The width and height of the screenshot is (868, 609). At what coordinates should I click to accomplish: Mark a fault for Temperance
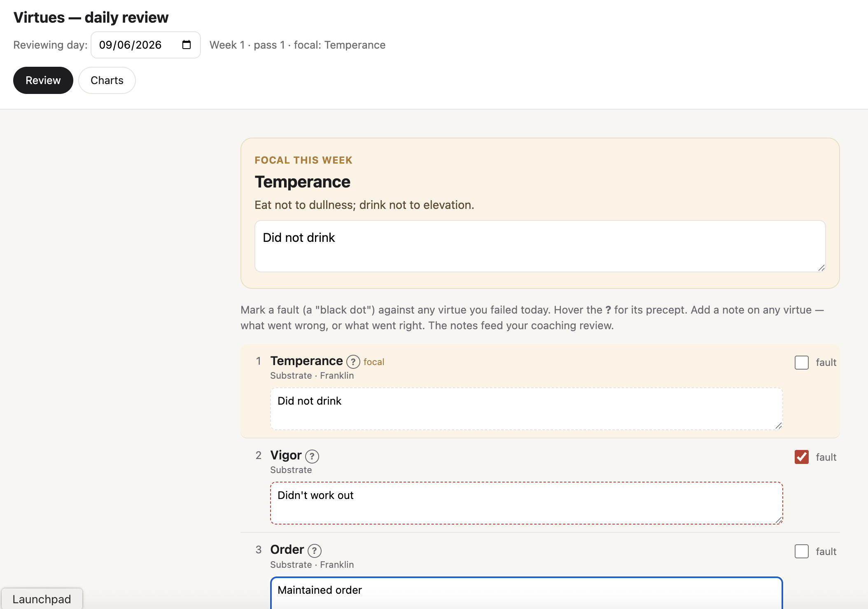tap(801, 363)
